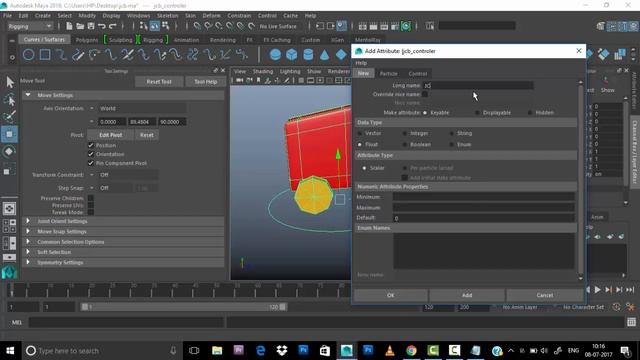Click the Edit Pivot button
The width and height of the screenshot is (640, 360).
tap(110, 135)
